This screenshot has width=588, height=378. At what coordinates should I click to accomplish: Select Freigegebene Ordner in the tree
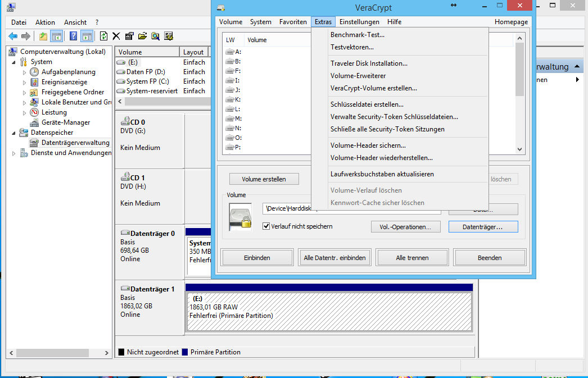click(73, 92)
